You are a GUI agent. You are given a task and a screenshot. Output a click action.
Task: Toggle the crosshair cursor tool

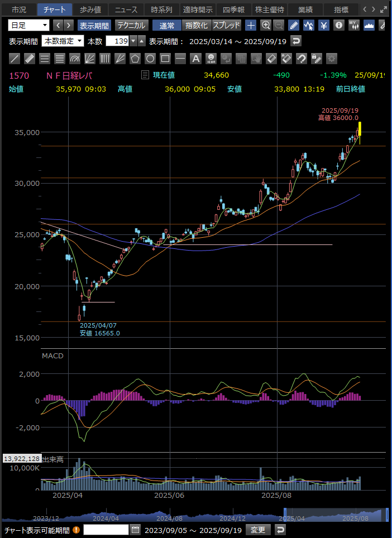pos(251,25)
